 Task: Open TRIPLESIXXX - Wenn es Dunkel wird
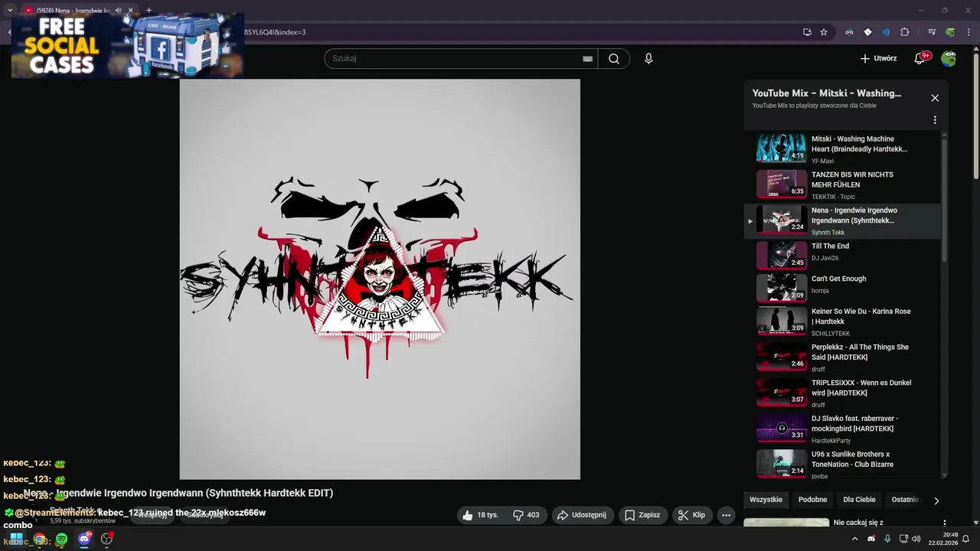[x=842, y=393]
